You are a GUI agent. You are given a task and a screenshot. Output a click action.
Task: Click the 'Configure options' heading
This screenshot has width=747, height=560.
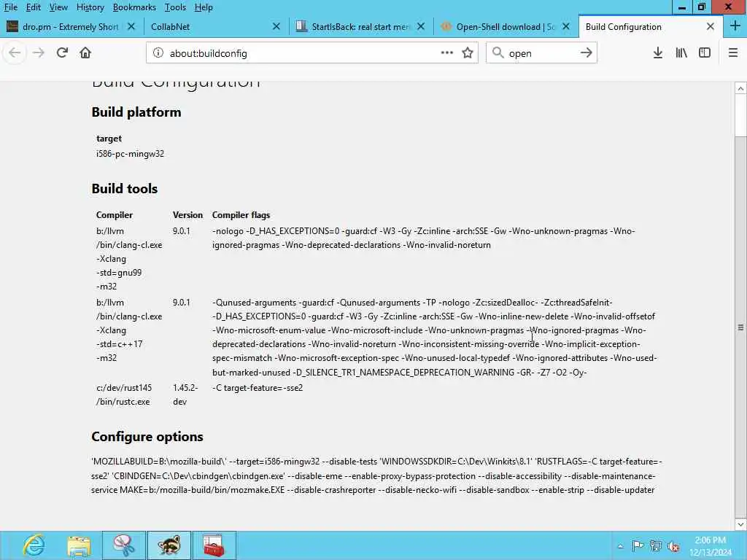[x=147, y=437]
